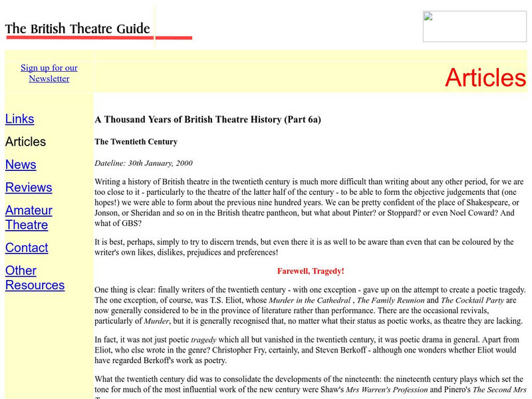Click the 'Twentieth Century' subheading
Viewport: 532px width, 399px height.
[x=135, y=142]
